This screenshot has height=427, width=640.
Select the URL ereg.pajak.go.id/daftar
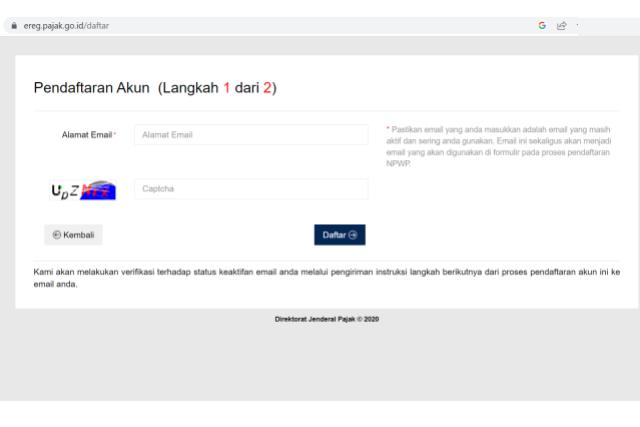pos(66,26)
